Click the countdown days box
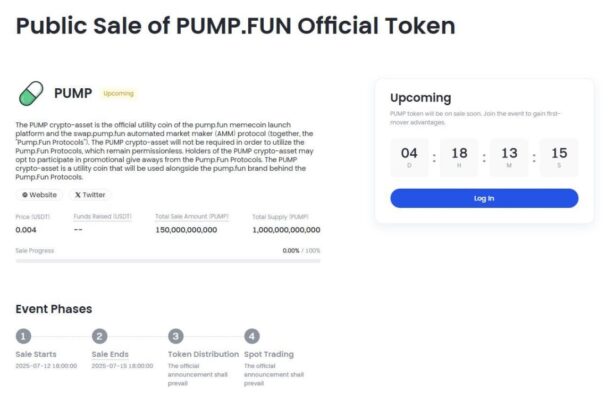This screenshot has width=615, height=410. [x=409, y=156]
